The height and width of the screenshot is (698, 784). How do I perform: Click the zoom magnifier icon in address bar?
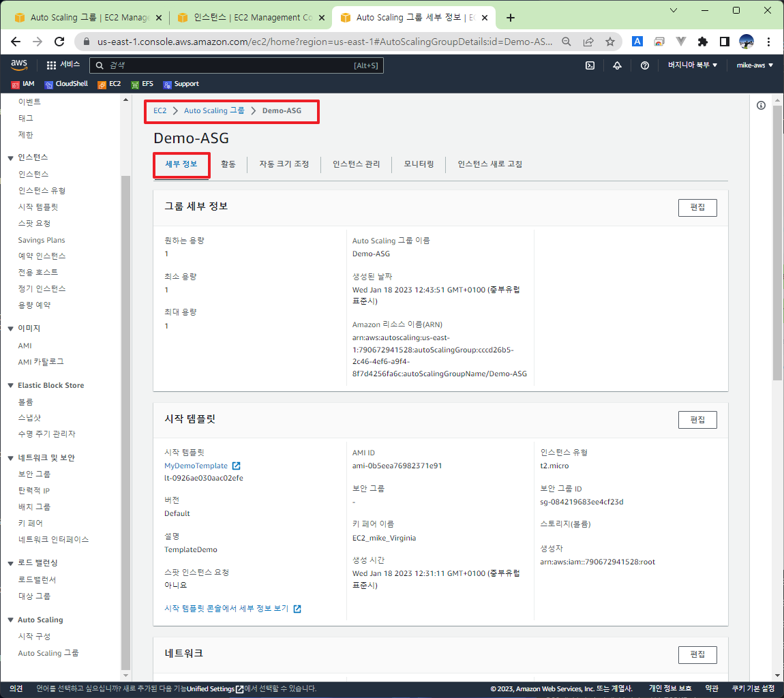coord(566,42)
